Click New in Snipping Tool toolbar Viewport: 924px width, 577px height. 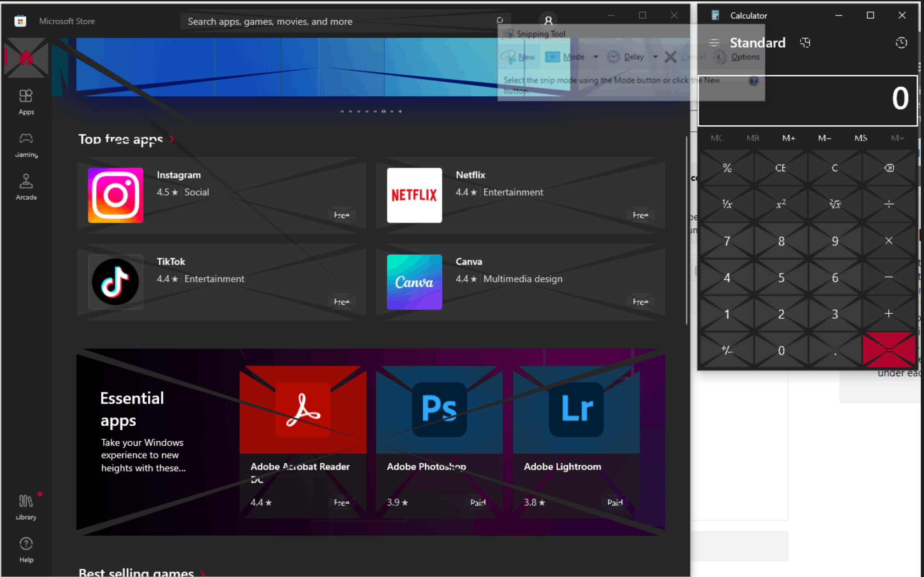(x=518, y=57)
